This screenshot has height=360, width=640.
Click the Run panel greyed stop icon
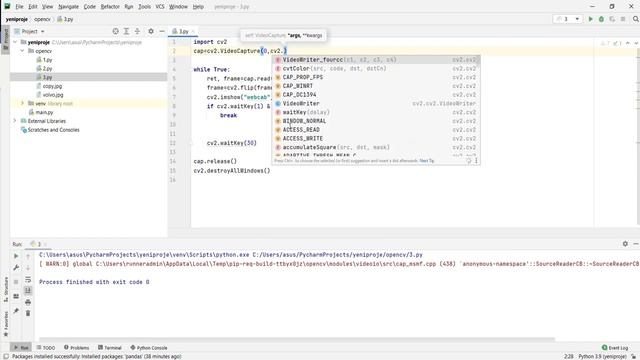tap(16, 282)
